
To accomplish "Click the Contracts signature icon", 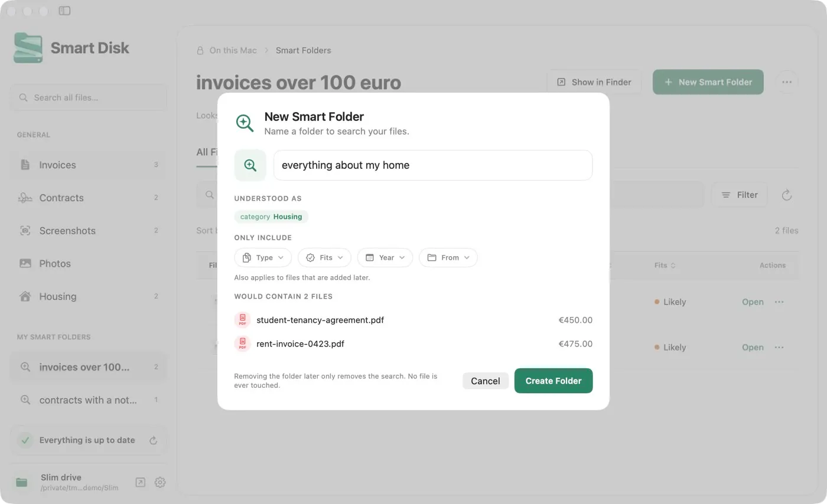I will point(25,198).
